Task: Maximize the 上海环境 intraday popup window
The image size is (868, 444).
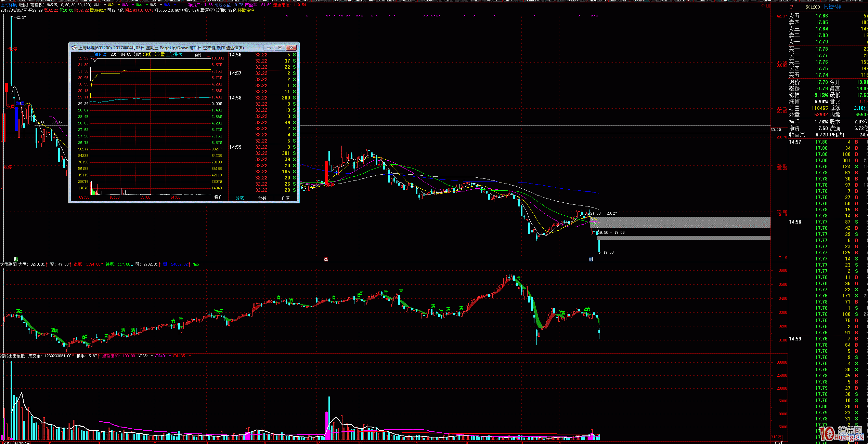Action: (x=280, y=48)
